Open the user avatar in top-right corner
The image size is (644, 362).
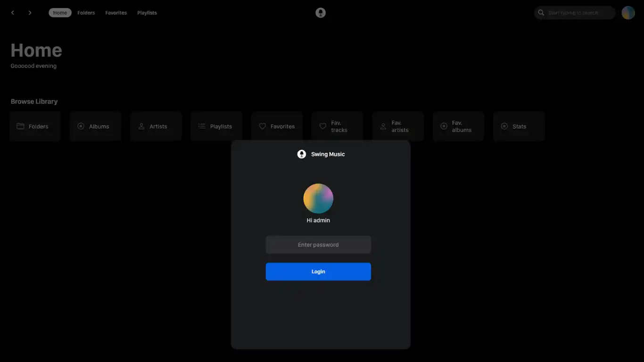628,13
